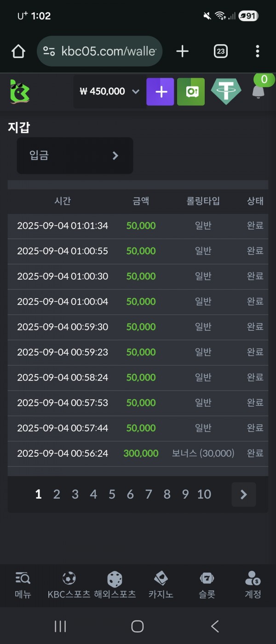Open the 메뉴 tab in bottom navigation
Viewport: 276px width, 644px height.
23,585
